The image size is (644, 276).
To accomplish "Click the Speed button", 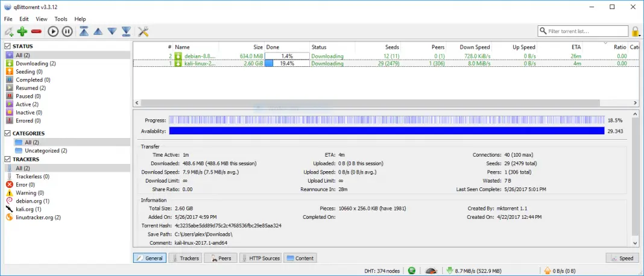I will [622, 259].
